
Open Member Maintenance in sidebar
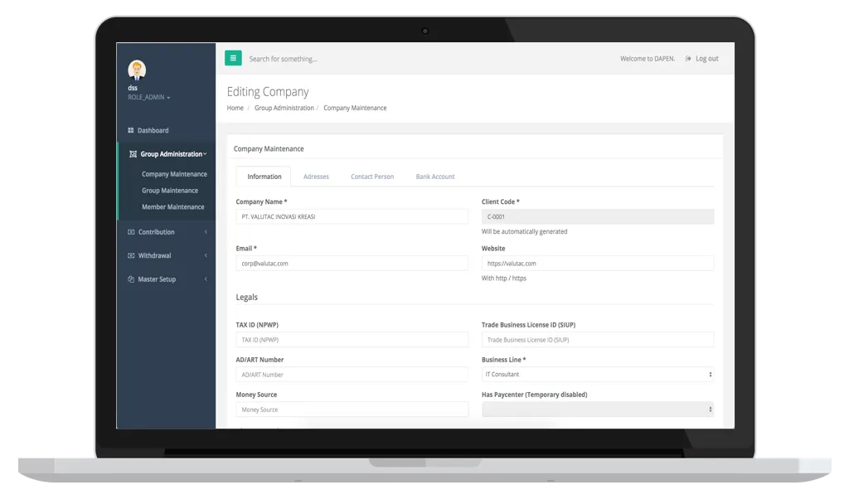coord(173,206)
